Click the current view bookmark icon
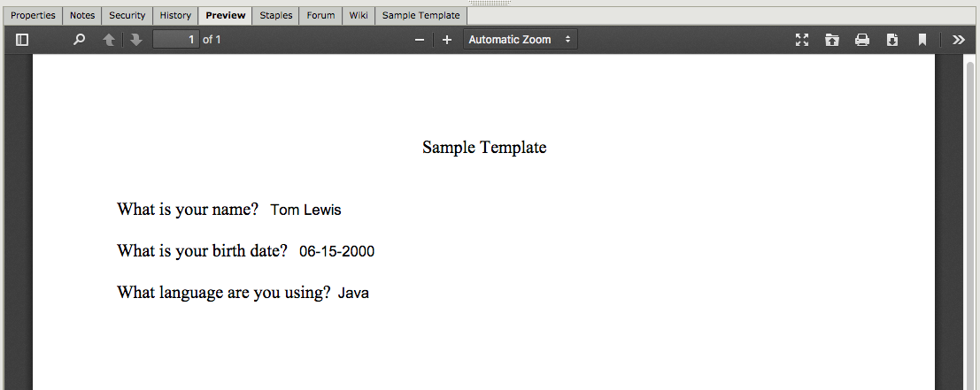 coord(922,40)
